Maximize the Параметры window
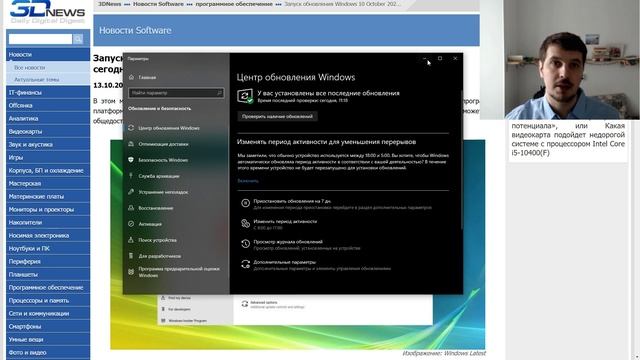 (x=440, y=58)
